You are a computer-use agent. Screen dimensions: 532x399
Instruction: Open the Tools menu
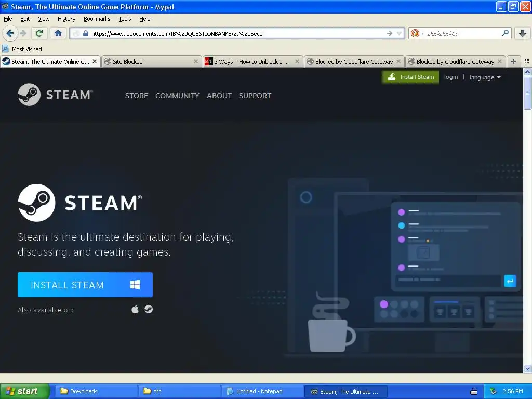[x=125, y=19]
